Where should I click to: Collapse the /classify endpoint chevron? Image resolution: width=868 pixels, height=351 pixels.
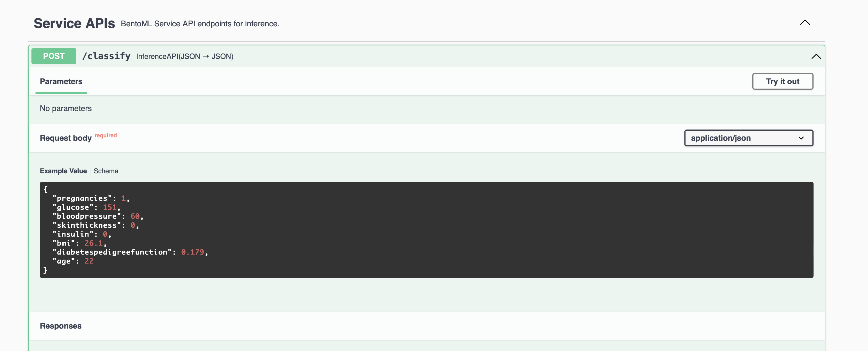pos(816,56)
